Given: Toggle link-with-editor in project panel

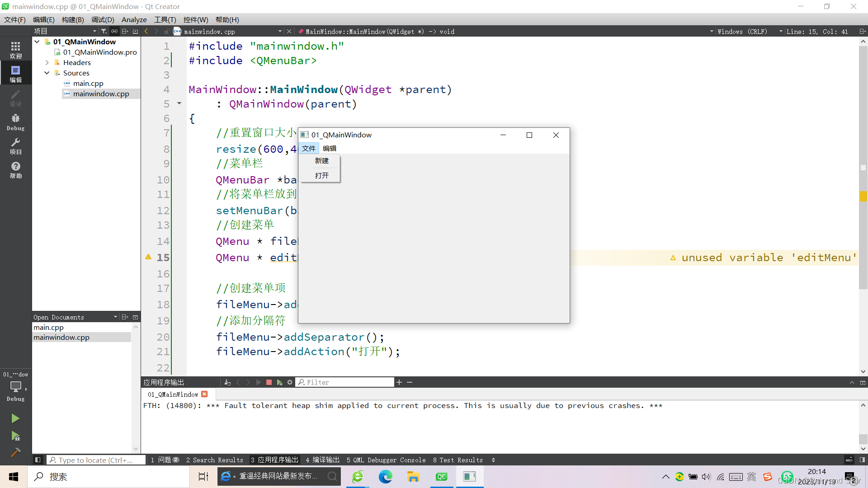Looking at the screenshot, I should 114,32.
